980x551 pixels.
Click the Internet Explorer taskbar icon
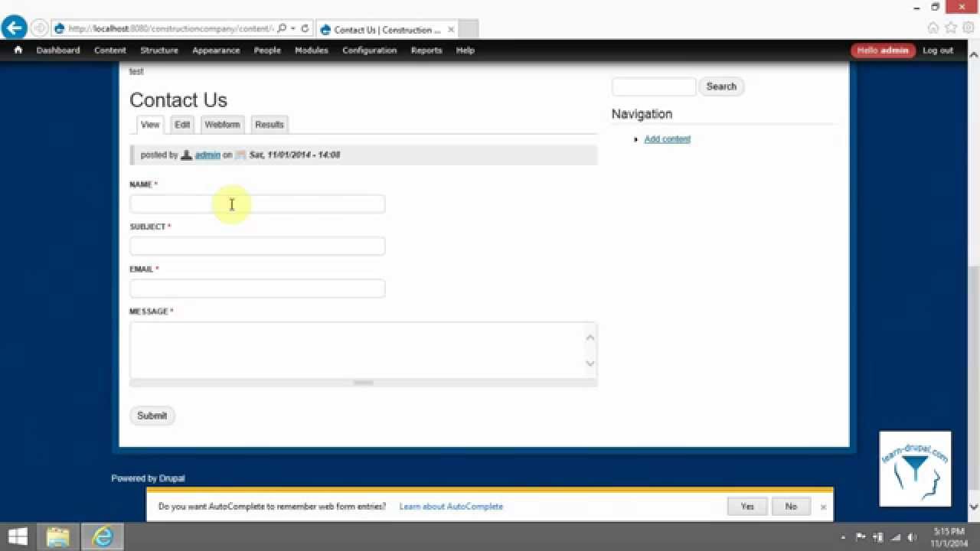coord(102,536)
